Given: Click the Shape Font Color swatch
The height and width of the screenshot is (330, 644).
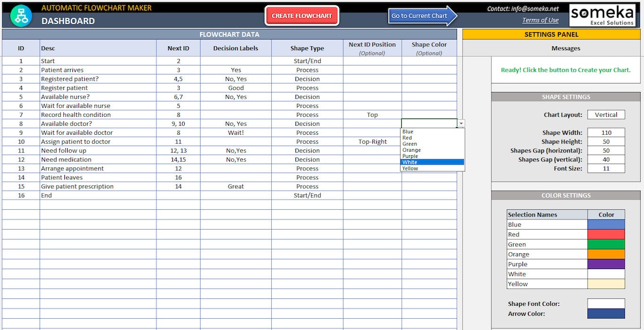Looking at the screenshot, I should pos(606,303).
